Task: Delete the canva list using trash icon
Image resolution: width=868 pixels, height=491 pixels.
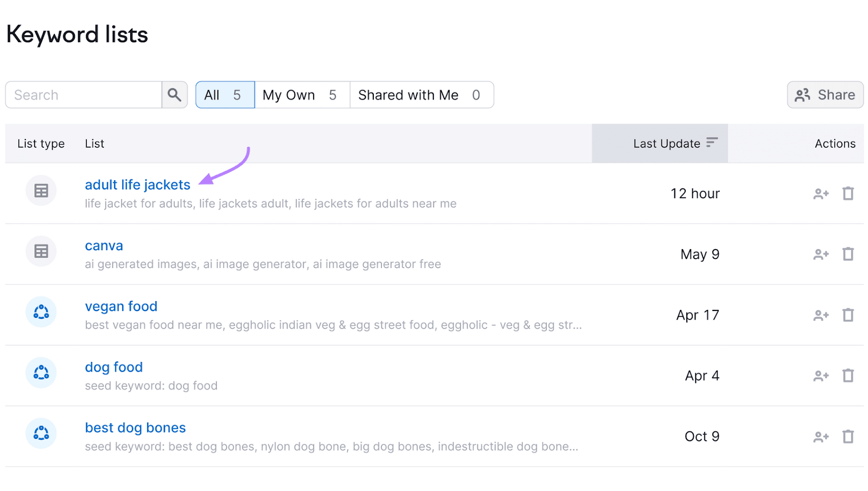Action: (x=848, y=254)
